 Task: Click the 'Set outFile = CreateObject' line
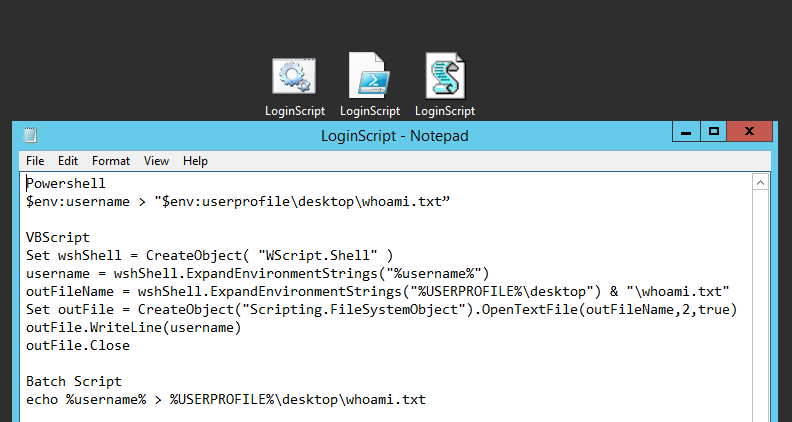coord(382,309)
